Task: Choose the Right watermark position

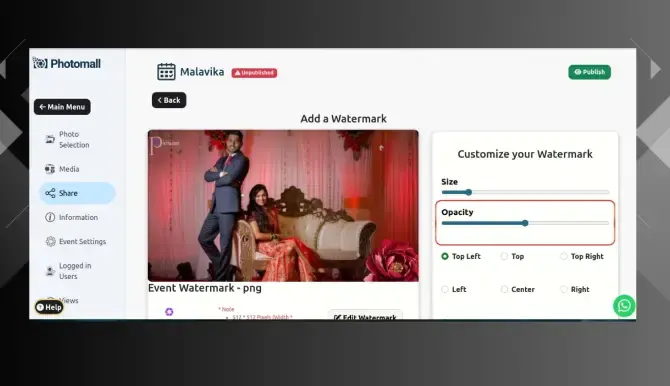Action: coord(564,289)
